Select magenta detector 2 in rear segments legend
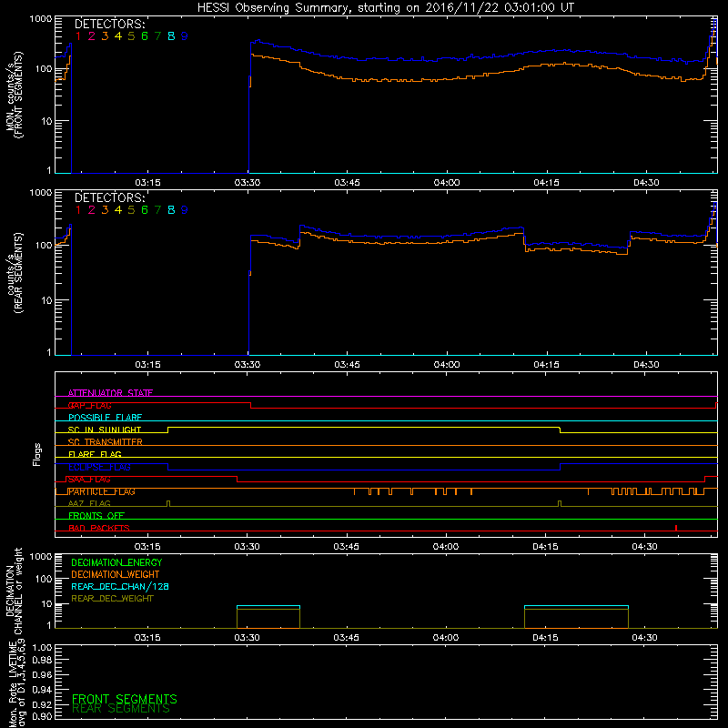The image size is (728, 728). pos(92,210)
